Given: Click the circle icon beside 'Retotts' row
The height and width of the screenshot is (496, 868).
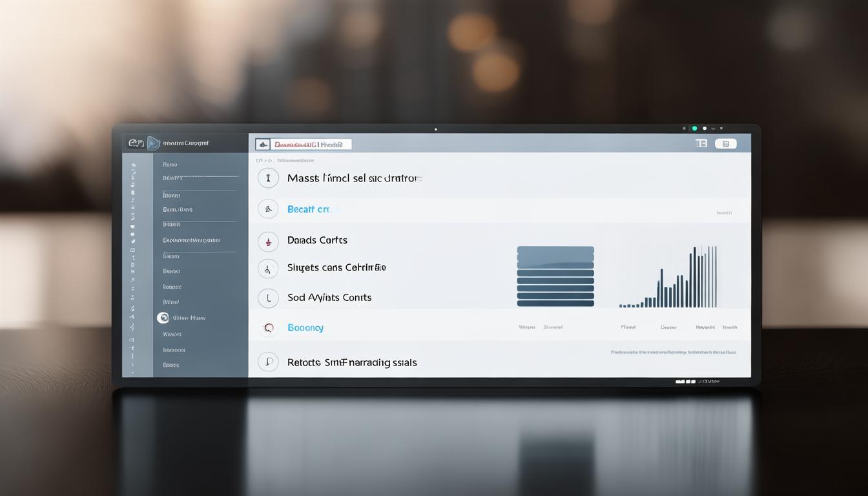Looking at the screenshot, I should pyautogui.click(x=268, y=362).
